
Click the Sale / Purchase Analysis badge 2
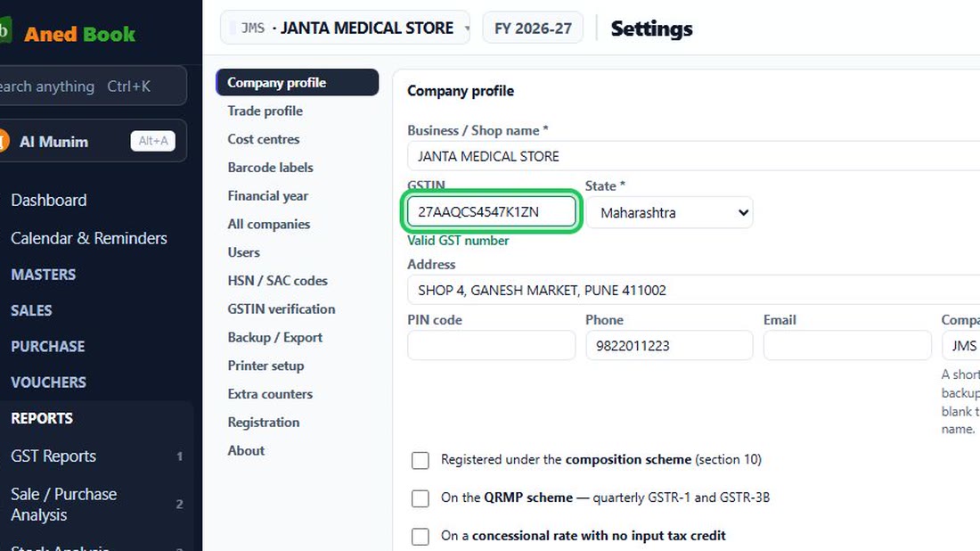(179, 504)
